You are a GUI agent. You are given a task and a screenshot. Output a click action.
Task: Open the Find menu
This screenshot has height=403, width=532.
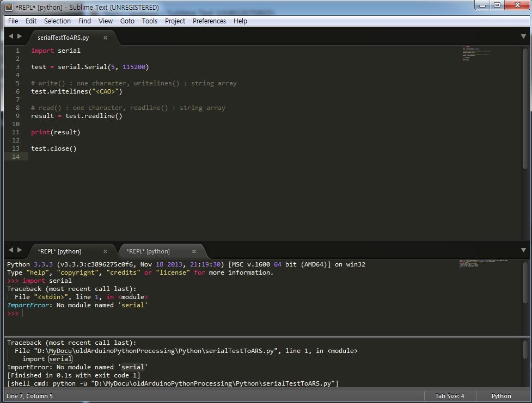point(84,21)
